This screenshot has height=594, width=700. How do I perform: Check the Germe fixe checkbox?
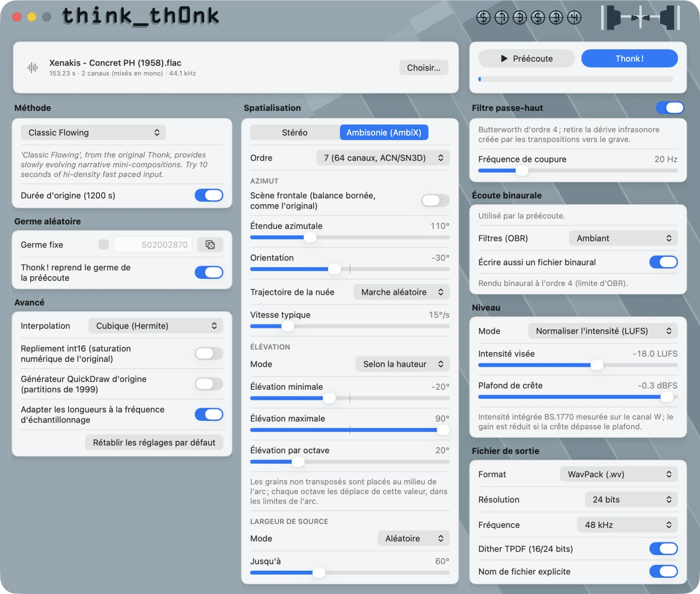pyautogui.click(x=104, y=245)
